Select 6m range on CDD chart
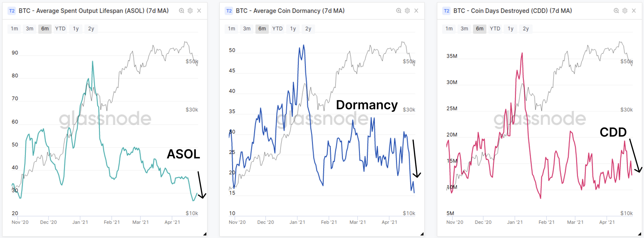The image size is (644, 238). [480, 29]
